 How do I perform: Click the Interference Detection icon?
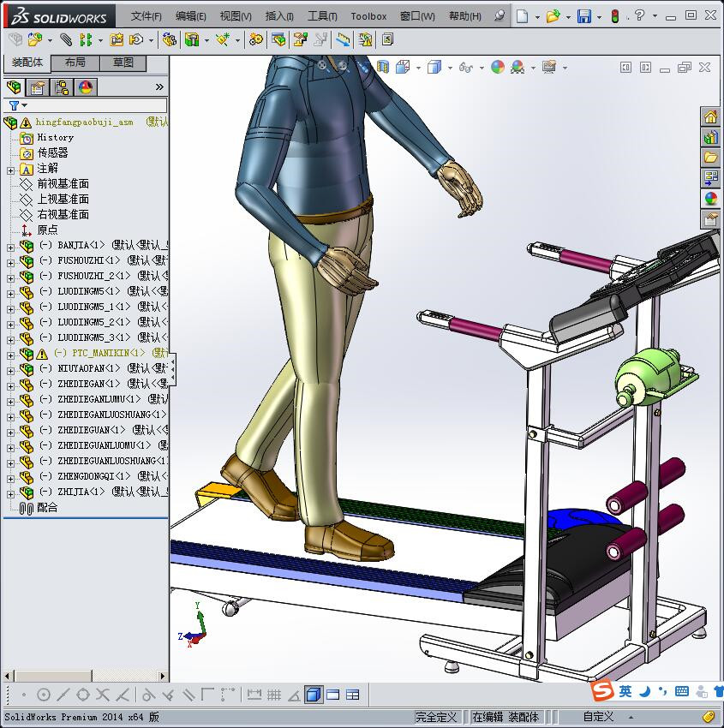(x=300, y=40)
